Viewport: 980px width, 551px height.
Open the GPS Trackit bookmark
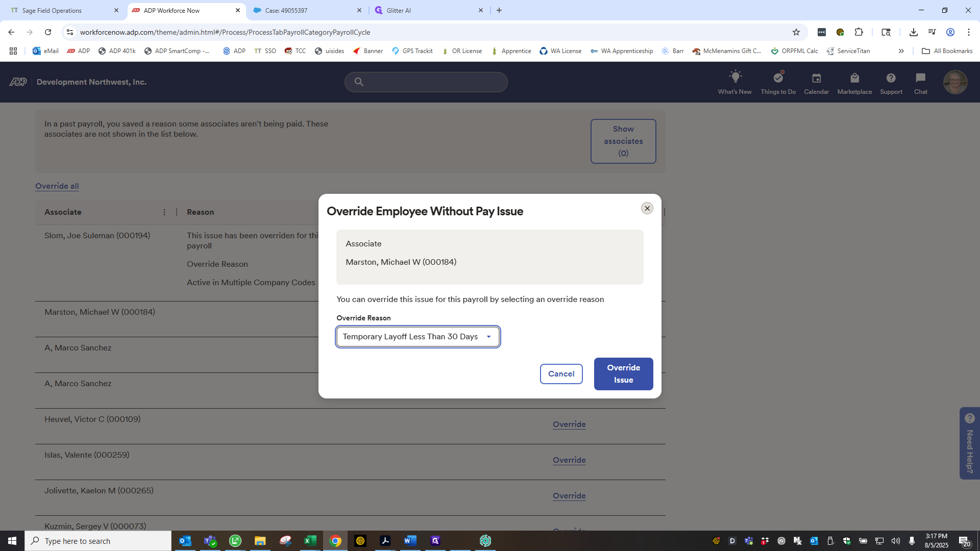(412, 51)
